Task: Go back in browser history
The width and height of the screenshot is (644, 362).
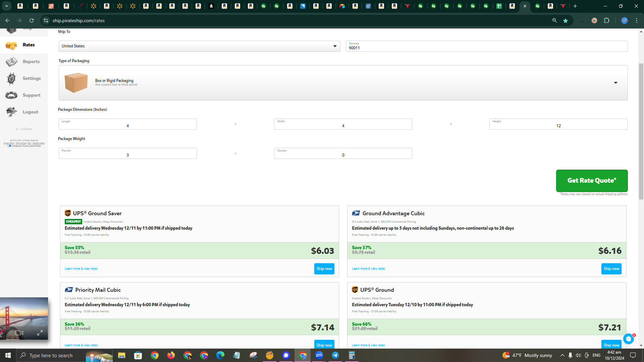Action: (7, 20)
